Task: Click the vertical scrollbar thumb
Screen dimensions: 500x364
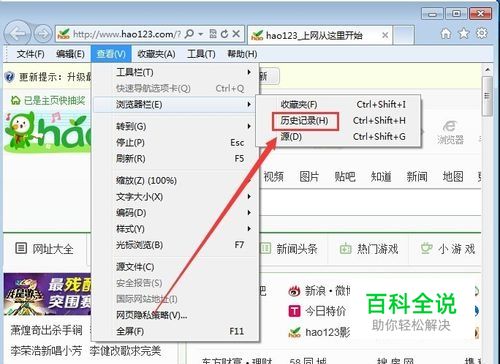Action: [487, 96]
